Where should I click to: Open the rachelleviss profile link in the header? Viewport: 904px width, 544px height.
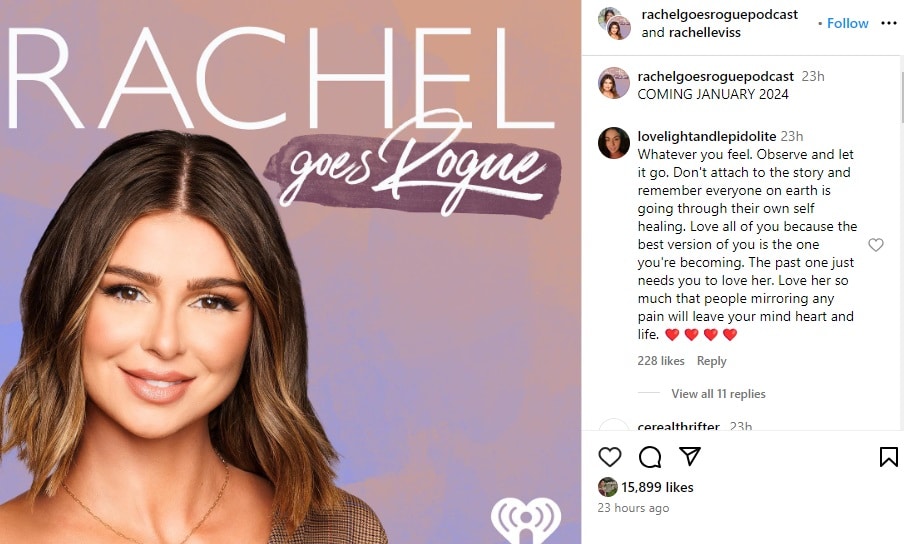(x=705, y=32)
